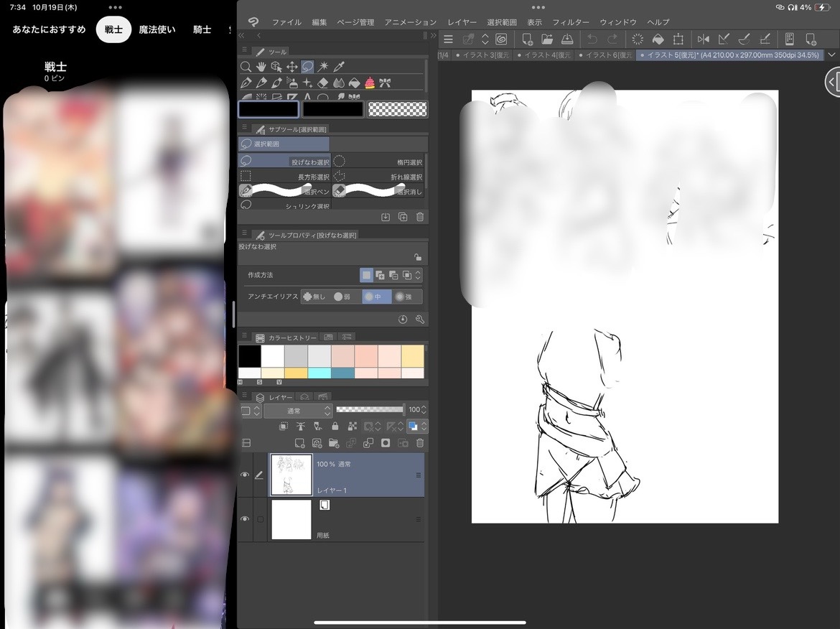Expand the document tab list chevron
This screenshot has height=629, width=840.
(x=831, y=55)
